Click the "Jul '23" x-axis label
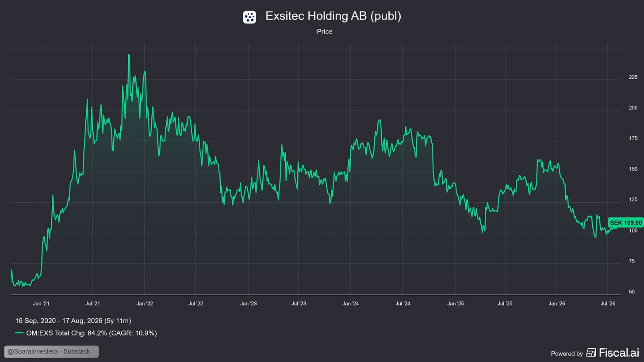Screen dimensions: 644x362 299,303
